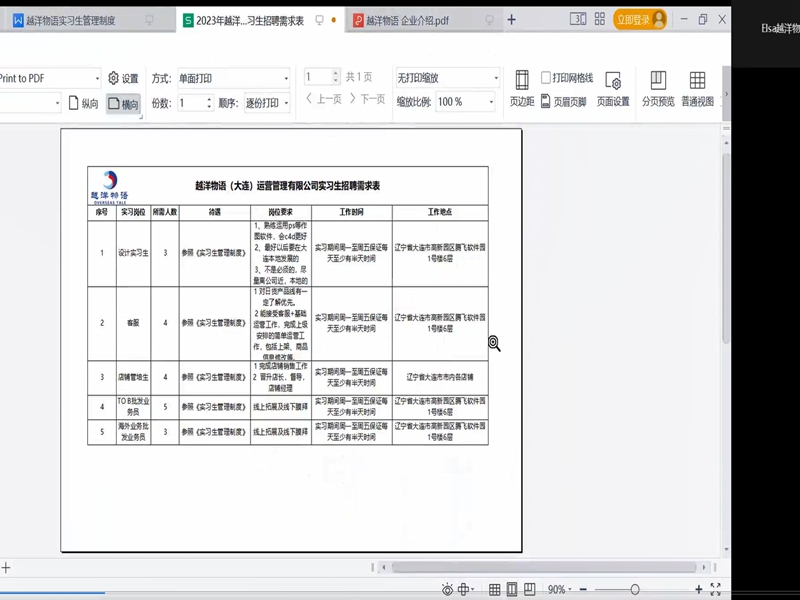Click the copies count stepper
This screenshot has height=600, width=800.
[209, 103]
